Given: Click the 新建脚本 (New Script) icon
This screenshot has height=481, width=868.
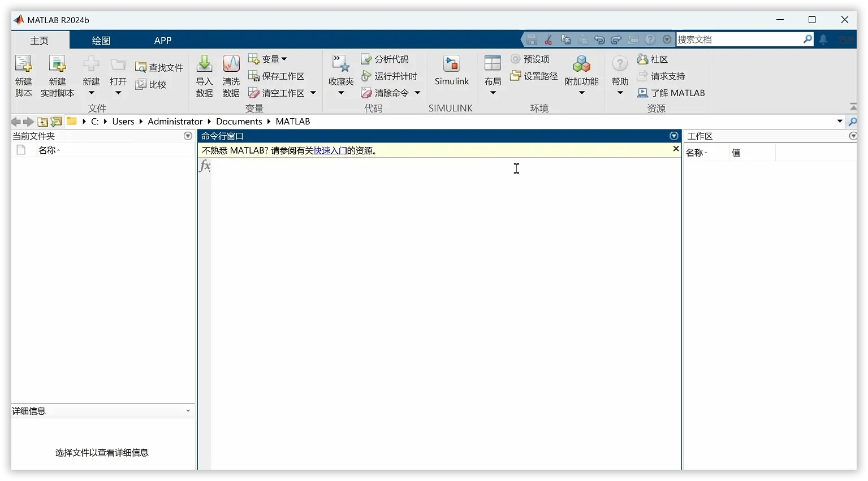Looking at the screenshot, I should coord(23,64).
